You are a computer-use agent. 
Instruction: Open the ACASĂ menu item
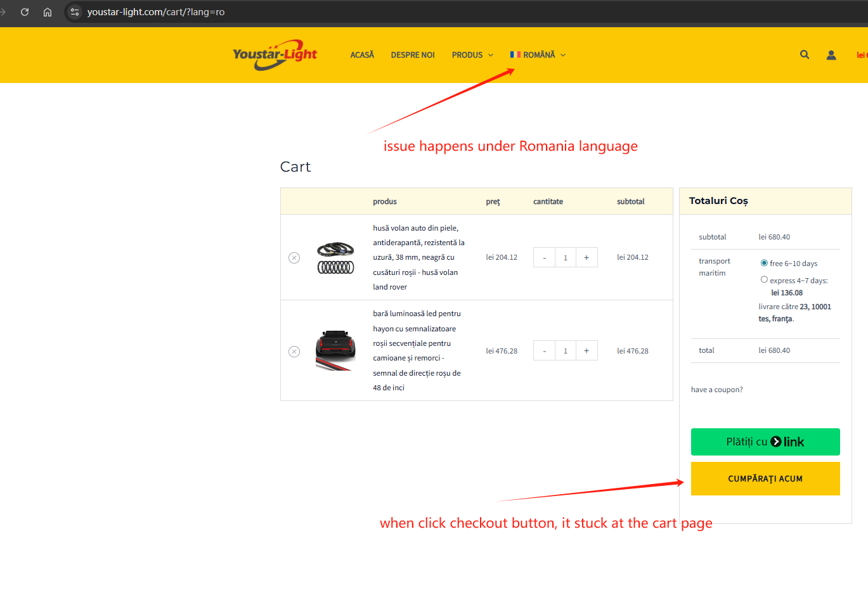click(362, 55)
